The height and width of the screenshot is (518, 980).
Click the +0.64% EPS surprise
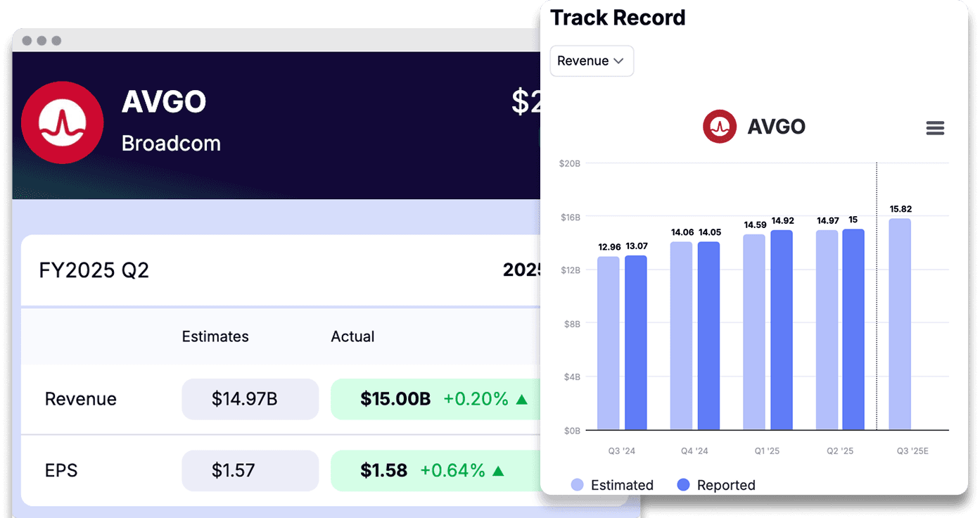[452, 470]
